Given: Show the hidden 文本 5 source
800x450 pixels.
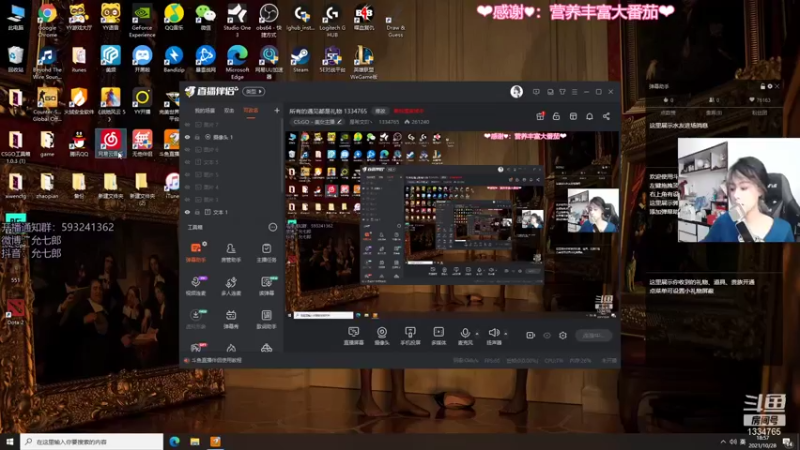Looking at the screenshot, I should 187,162.
